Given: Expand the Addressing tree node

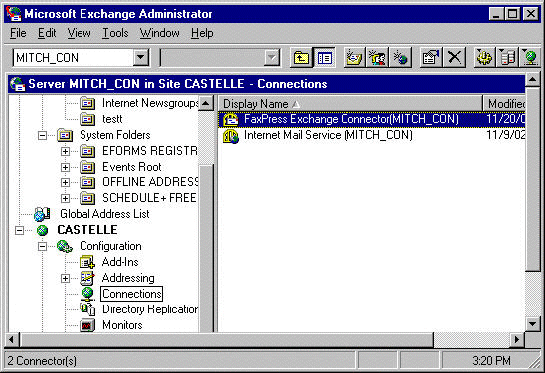Looking at the screenshot, I should 65,278.
